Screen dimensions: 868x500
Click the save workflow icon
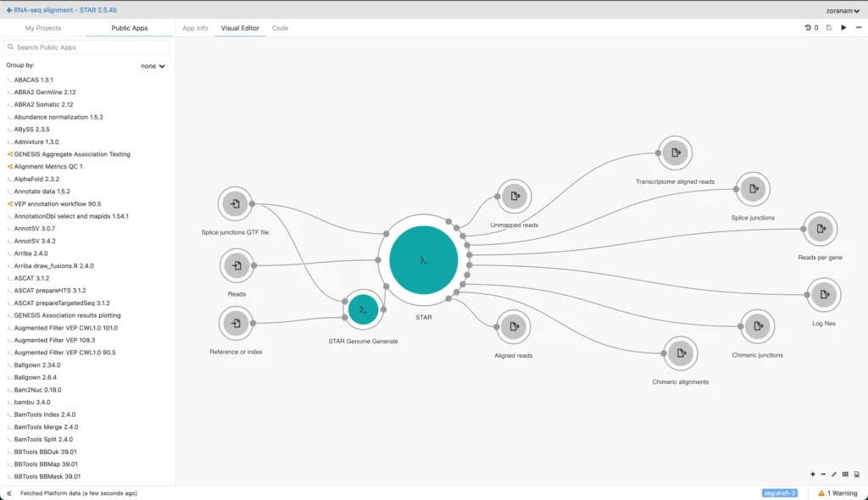click(x=829, y=28)
